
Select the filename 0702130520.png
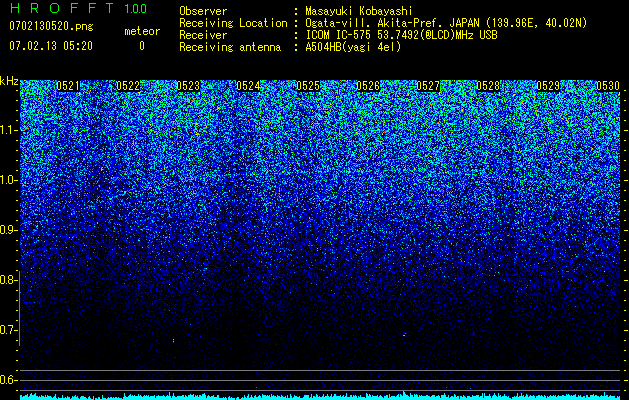pyautogui.click(x=51, y=26)
